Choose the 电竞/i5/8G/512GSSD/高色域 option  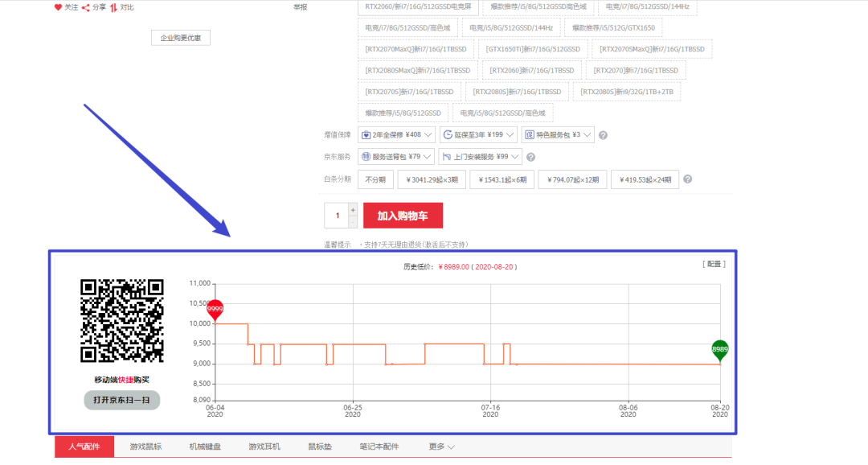pyautogui.click(x=502, y=113)
